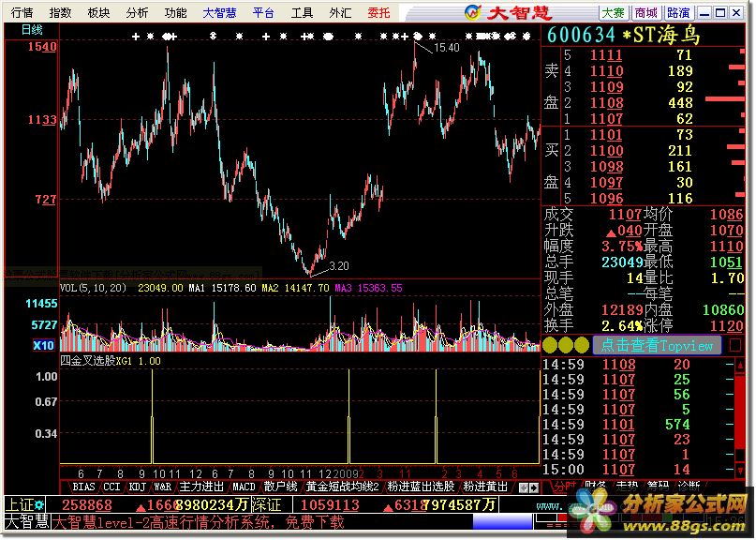
Task: Click the 1540 price axis label
Action: [x=42, y=47]
